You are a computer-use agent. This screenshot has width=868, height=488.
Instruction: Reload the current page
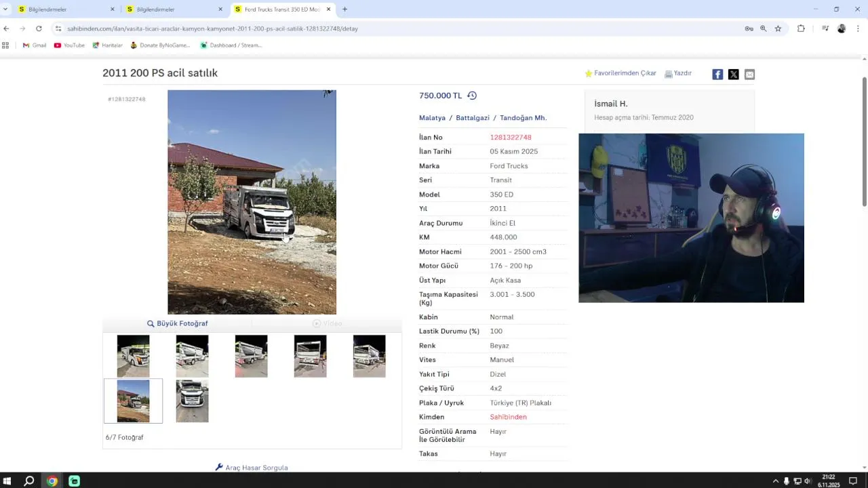coord(39,28)
